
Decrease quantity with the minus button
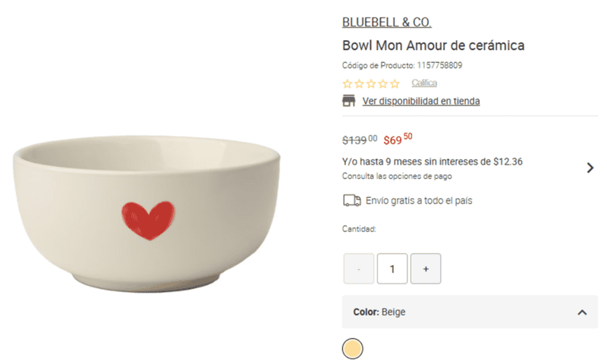(x=359, y=268)
